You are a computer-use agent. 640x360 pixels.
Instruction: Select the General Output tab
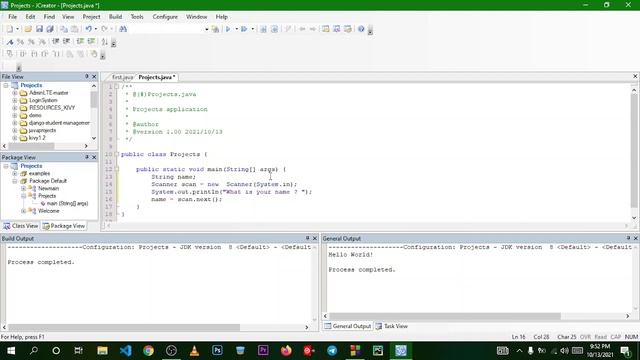[x=348, y=326]
